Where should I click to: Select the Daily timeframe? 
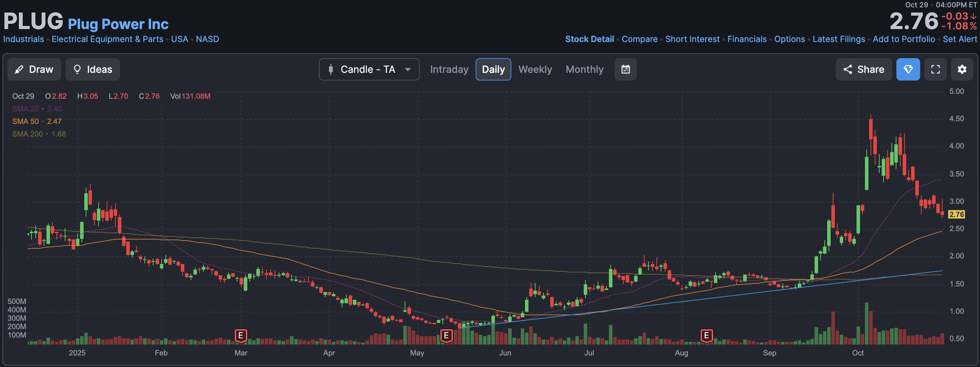(493, 69)
